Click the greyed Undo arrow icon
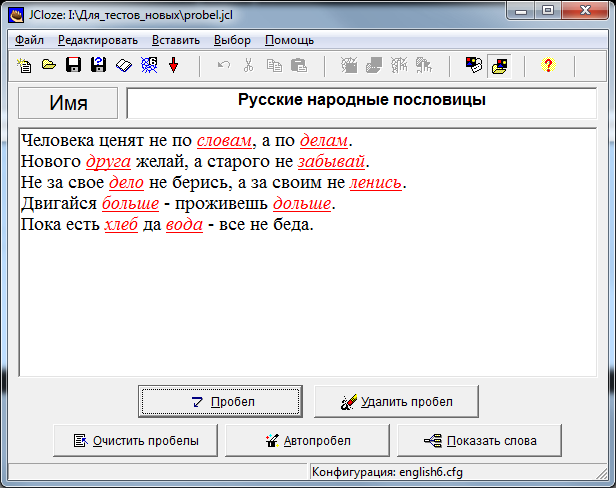 point(224,65)
